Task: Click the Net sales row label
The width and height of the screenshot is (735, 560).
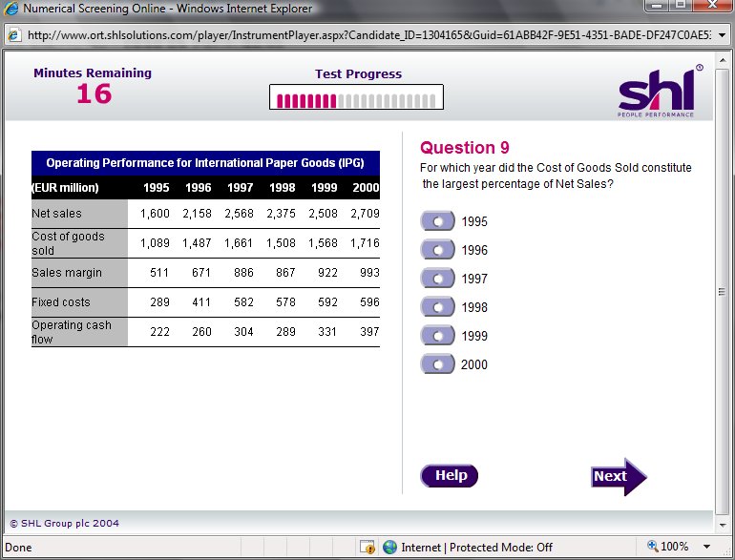Action: (56, 214)
